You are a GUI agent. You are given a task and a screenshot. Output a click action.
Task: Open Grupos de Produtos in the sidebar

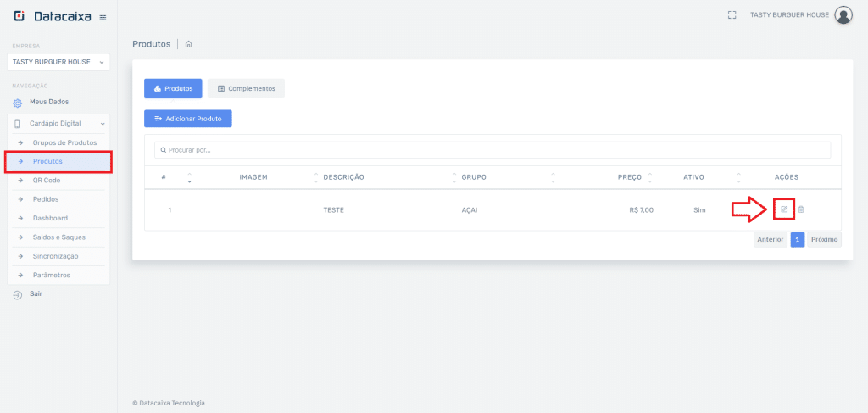coord(64,142)
